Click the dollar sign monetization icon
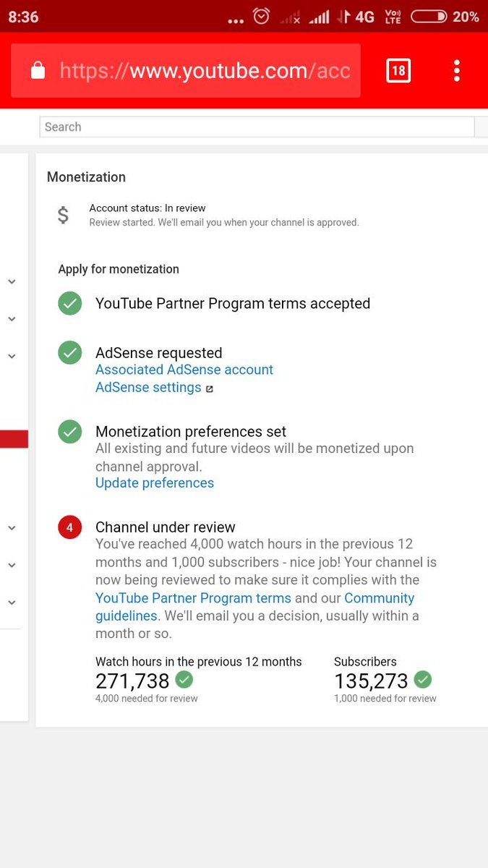Image resolution: width=488 pixels, height=868 pixels. (x=64, y=215)
